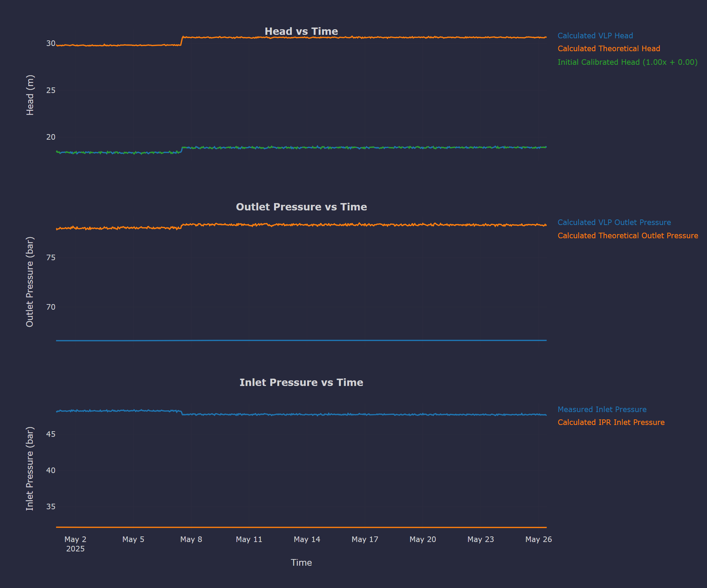707x588 pixels.
Task: Click the Inlet Pressure (bar) y-axis title
Action: [x=30, y=469]
